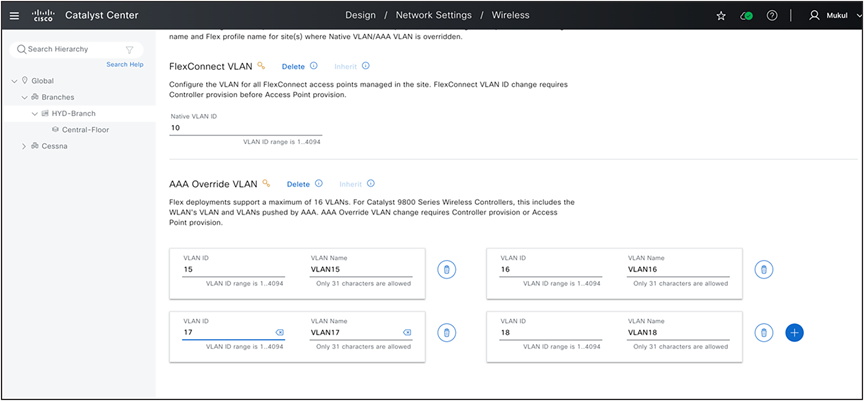Click the Cisco logo

tap(44, 15)
